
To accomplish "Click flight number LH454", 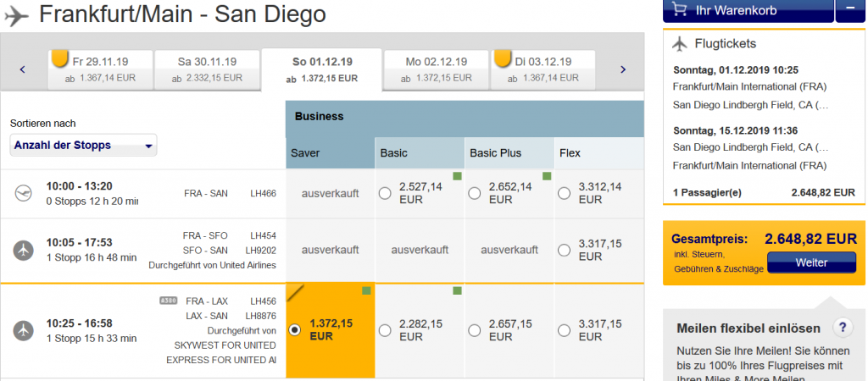I will pos(263,235).
